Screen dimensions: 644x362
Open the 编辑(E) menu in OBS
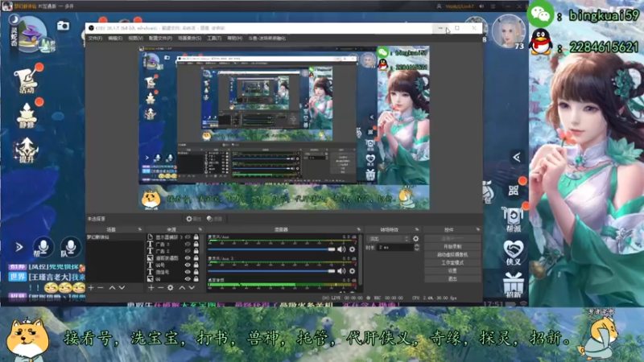[115, 38]
